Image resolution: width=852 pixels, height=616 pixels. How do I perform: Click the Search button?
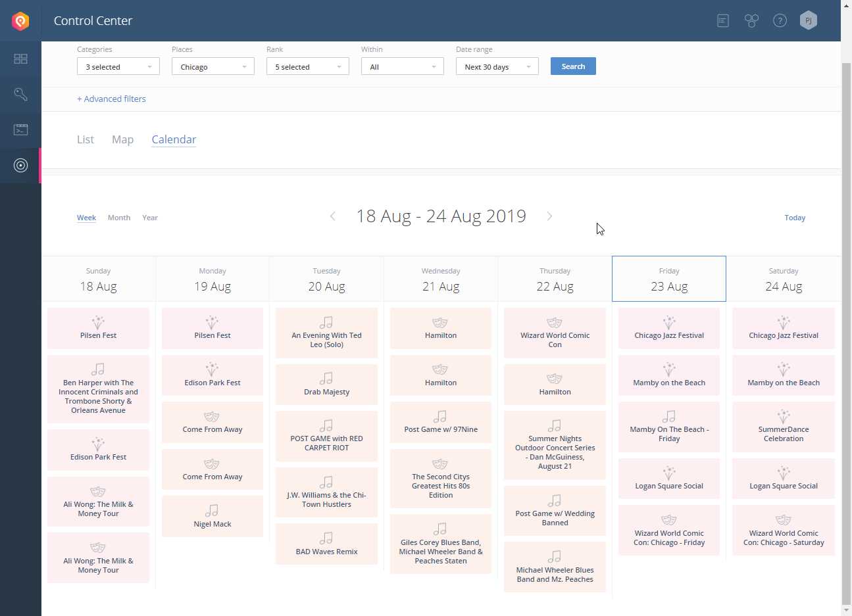click(573, 66)
